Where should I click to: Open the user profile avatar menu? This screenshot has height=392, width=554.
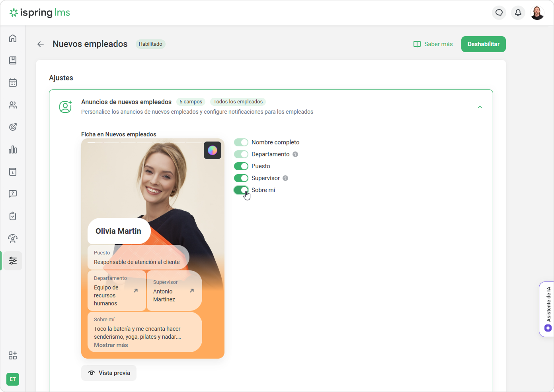pos(537,13)
